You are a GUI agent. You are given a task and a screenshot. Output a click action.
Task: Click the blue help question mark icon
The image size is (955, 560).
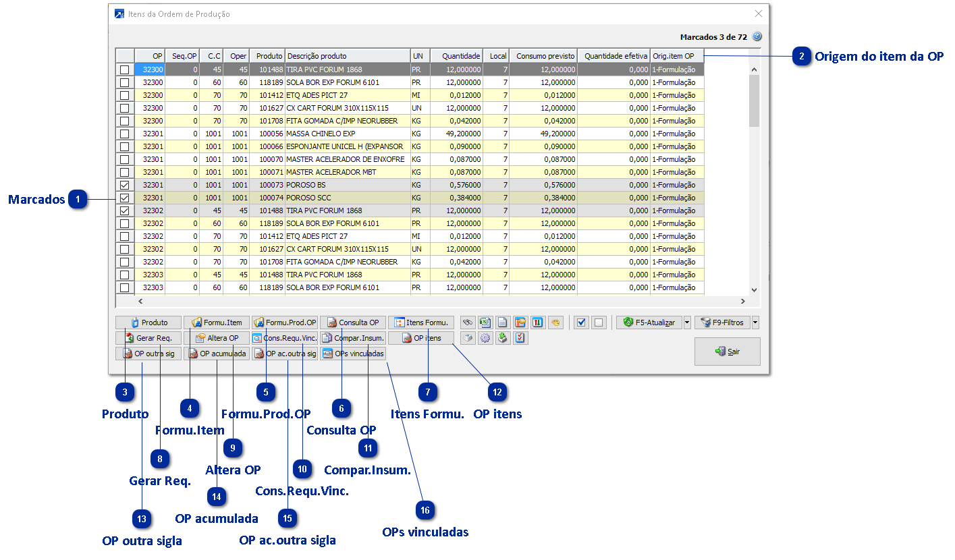(757, 36)
